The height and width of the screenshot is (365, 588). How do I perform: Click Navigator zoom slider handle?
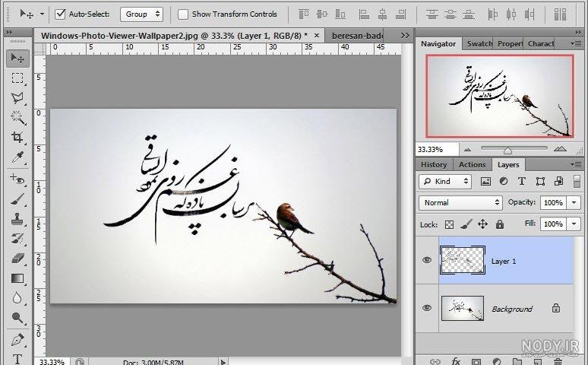(x=507, y=151)
